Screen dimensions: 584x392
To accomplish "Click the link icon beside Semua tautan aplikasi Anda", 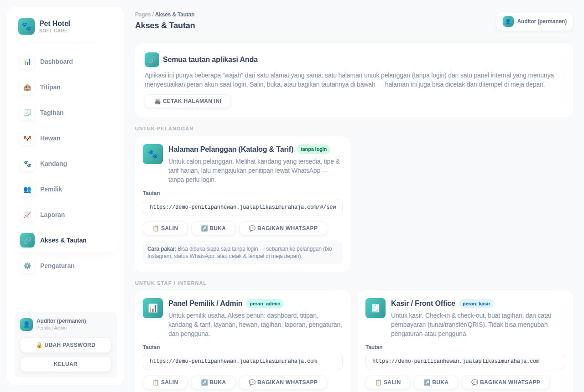I will 152,60.
